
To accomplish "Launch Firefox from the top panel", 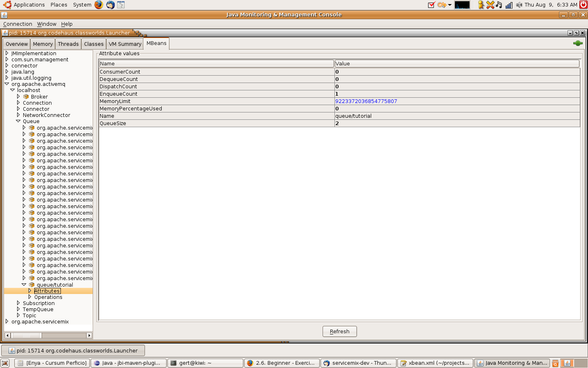I will (99, 4).
